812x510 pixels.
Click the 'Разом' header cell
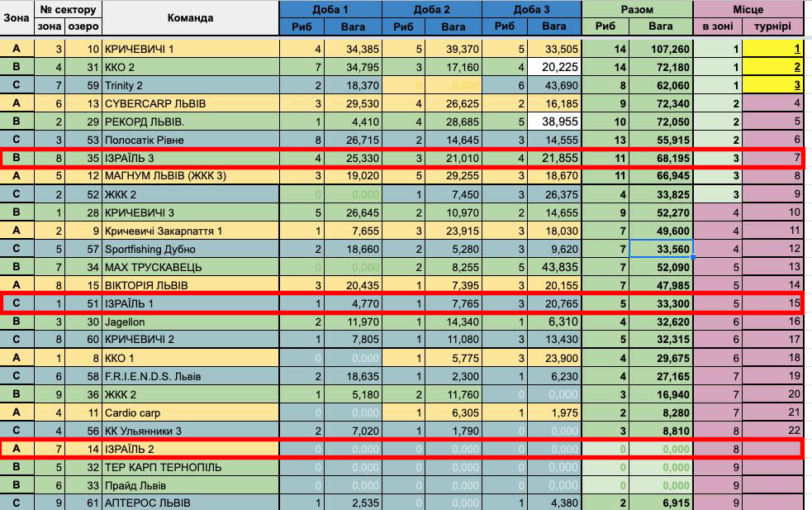(637, 9)
